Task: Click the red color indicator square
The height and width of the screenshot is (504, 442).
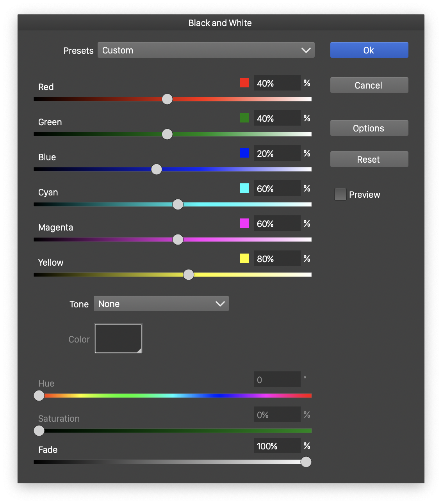Action: point(244,83)
